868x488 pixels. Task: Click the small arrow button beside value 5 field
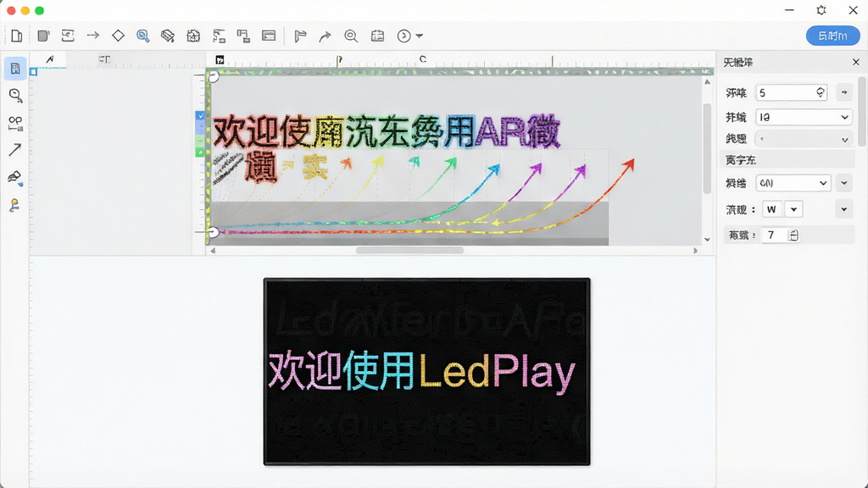[x=844, y=92]
